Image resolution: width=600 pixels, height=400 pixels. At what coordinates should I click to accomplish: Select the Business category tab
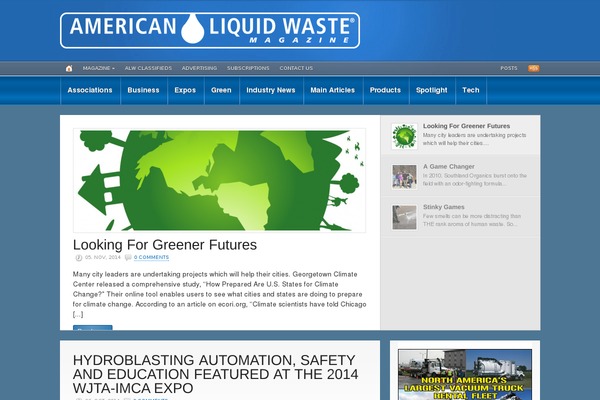143,90
